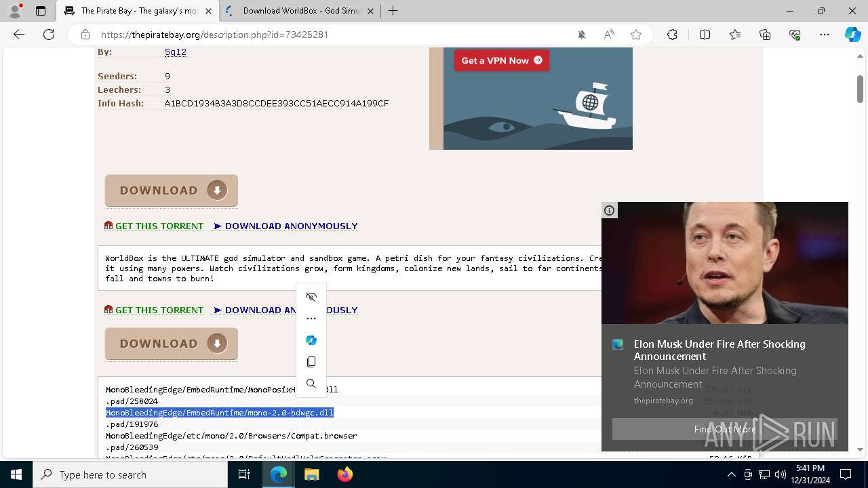
Task: Click scrollbar down arrow
Action: click(x=860, y=449)
